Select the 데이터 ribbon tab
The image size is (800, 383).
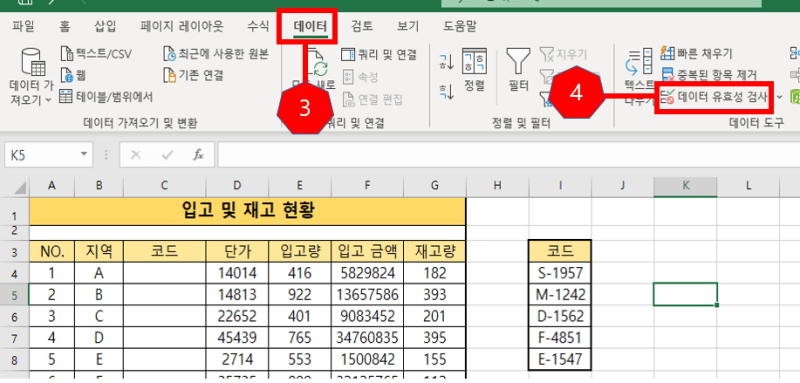(x=310, y=27)
